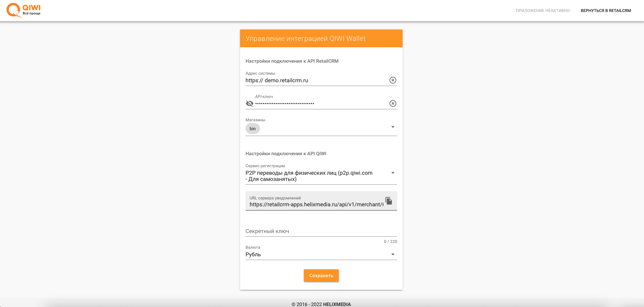Expand the Магазины stores dropdown

393,127
